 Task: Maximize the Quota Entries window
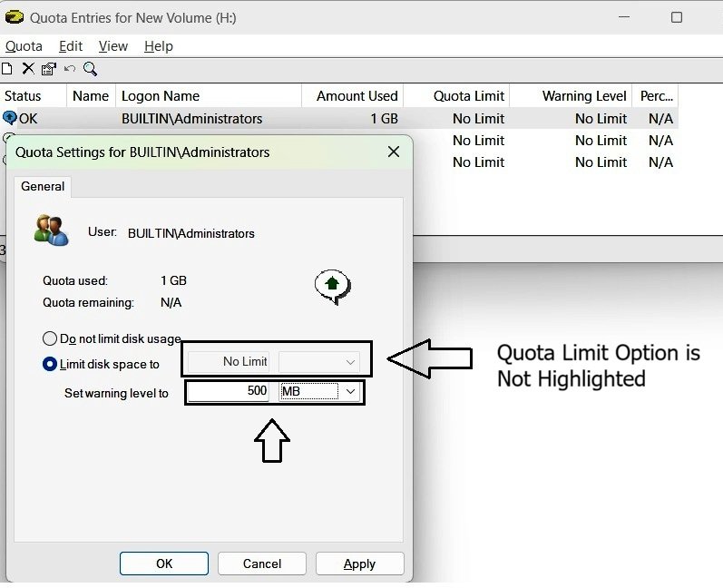[677, 17]
